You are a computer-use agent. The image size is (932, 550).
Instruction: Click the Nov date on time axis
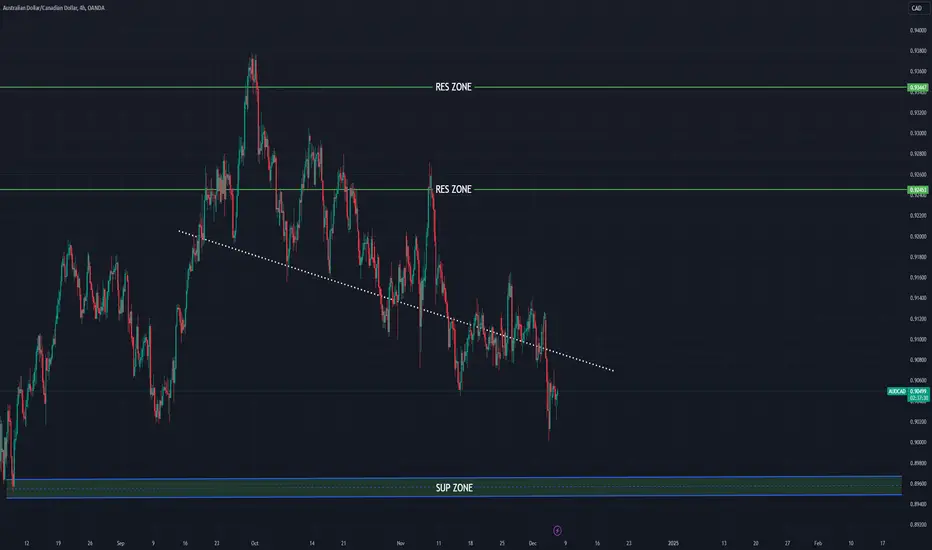401,543
